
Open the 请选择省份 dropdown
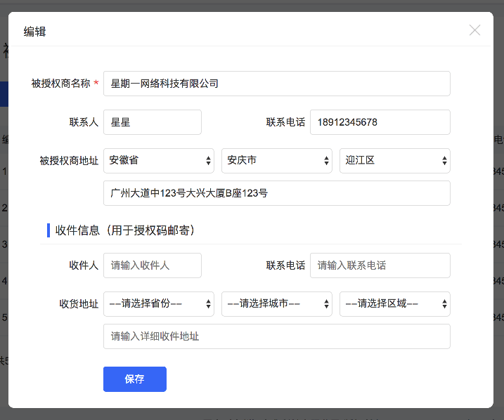(158, 304)
